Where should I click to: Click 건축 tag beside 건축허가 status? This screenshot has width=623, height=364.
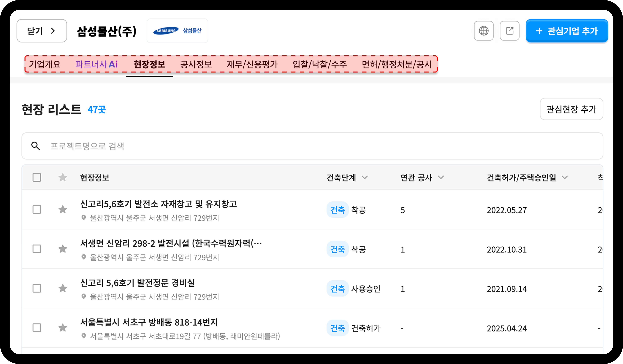click(337, 328)
